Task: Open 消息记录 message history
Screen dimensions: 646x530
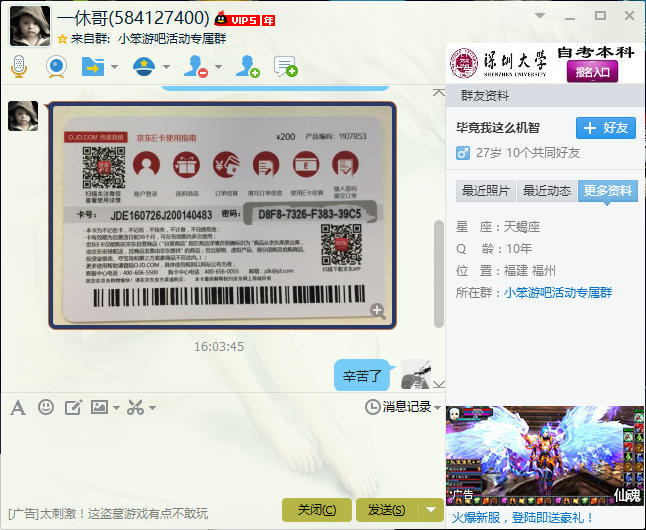Action: [x=398, y=407]
